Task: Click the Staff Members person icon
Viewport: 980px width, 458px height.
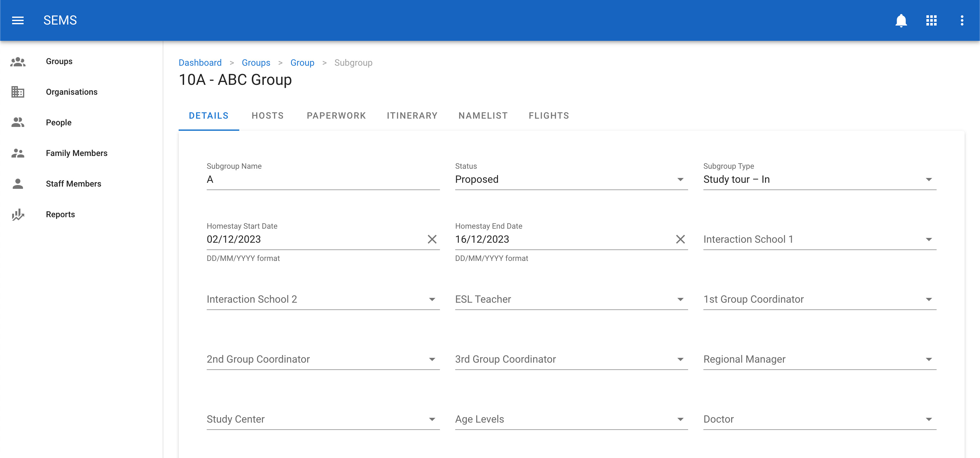Action: click(x=18, y=184)
